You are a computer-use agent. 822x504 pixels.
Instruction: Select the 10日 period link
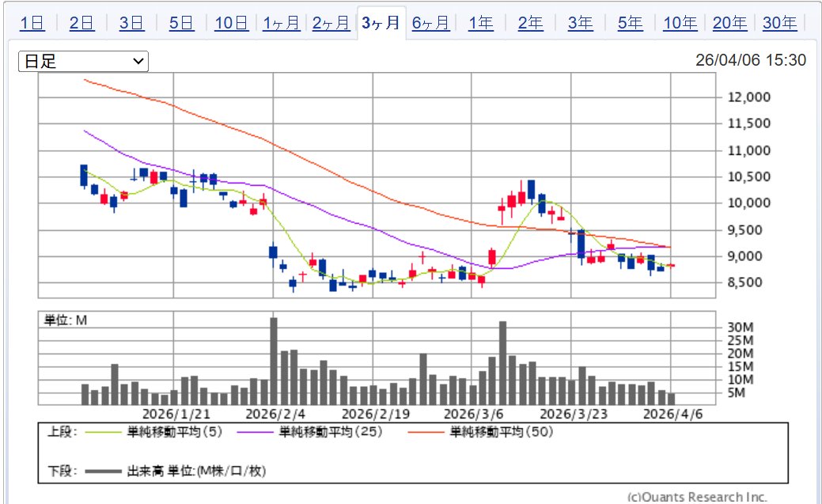pos(231,23)
